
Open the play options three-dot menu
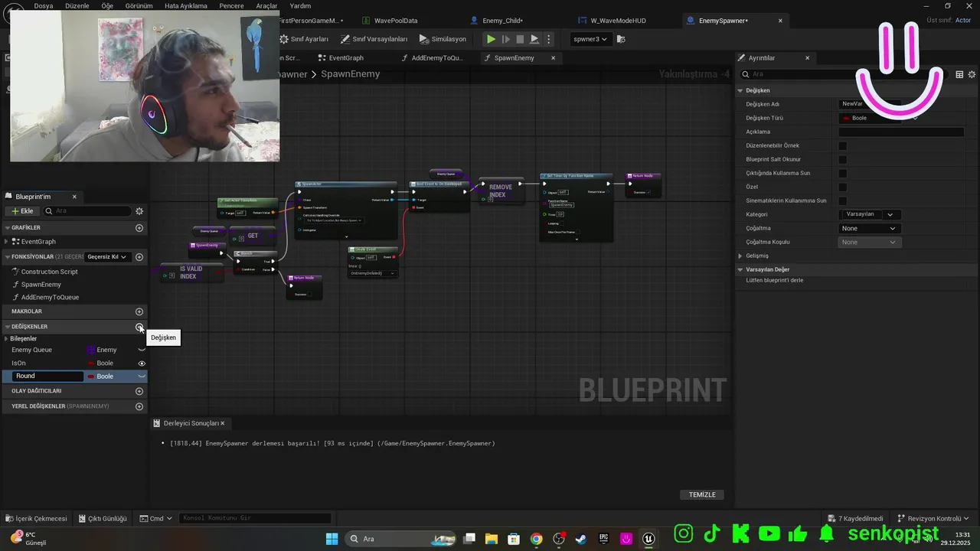click(x=548, y=39)
